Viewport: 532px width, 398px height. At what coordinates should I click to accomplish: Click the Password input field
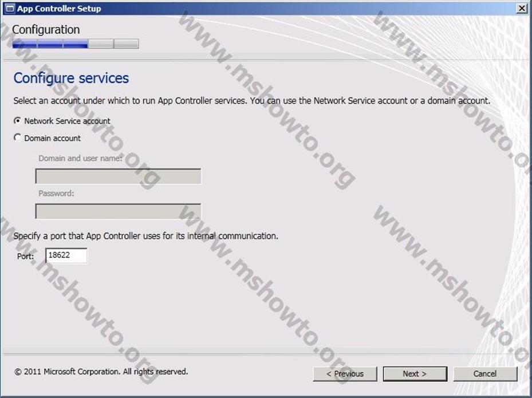pos(118,211)
